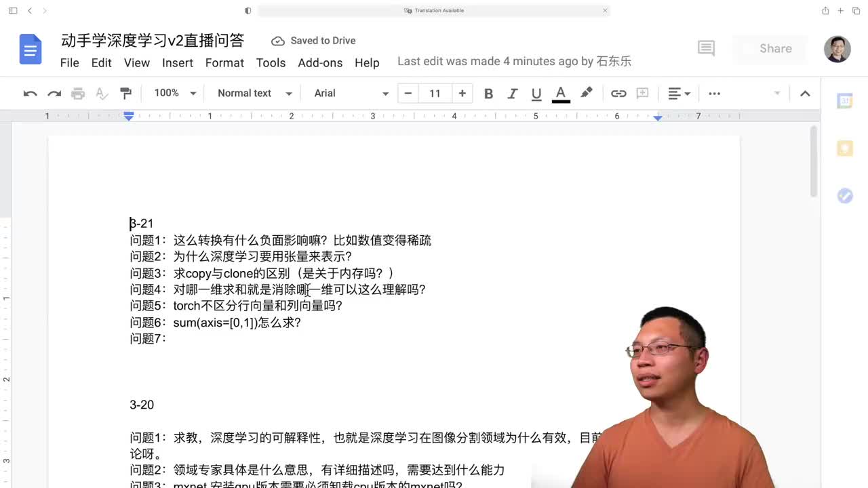Open the Add-ons menu
The height and width of the screenshot is (488, 868).
[320, 62]
